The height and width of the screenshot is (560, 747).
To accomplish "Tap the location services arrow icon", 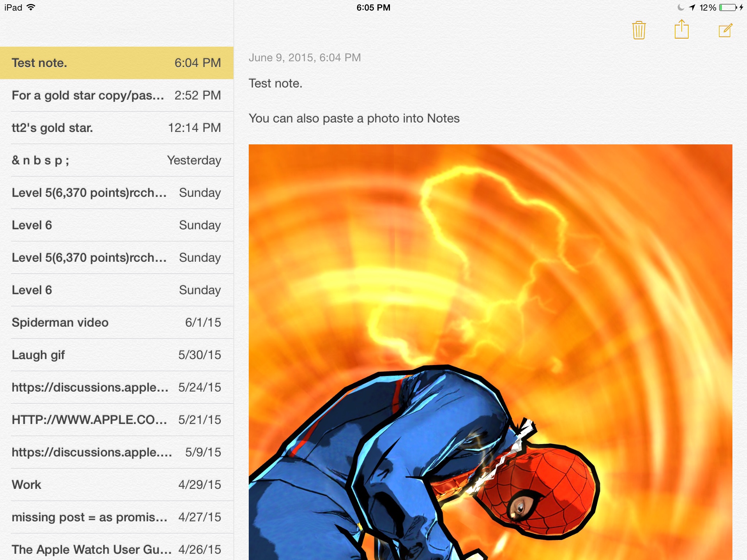I will [692, 8].
